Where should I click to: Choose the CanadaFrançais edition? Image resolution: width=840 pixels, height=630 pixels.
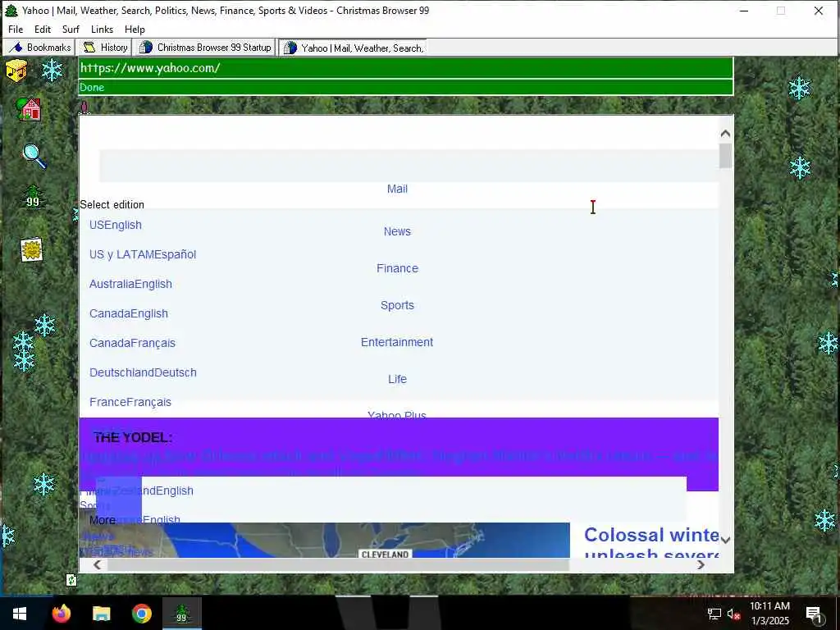[132, 343]
